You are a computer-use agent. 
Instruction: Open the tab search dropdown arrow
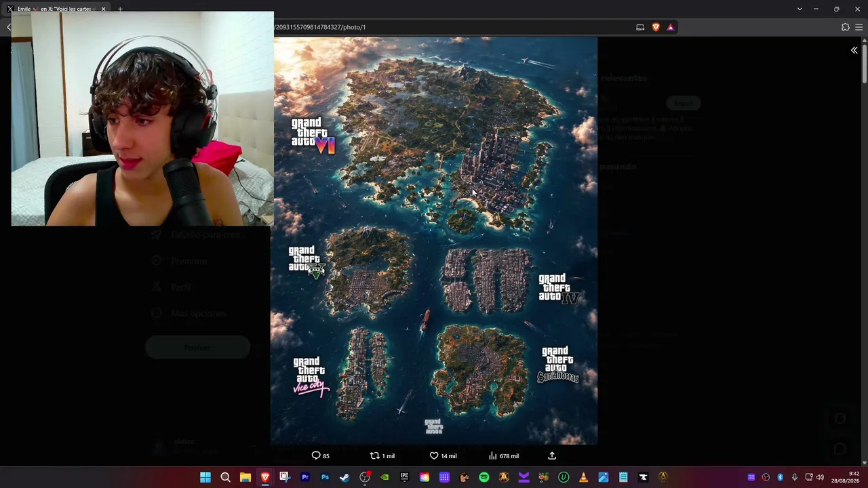pos(800,9)
